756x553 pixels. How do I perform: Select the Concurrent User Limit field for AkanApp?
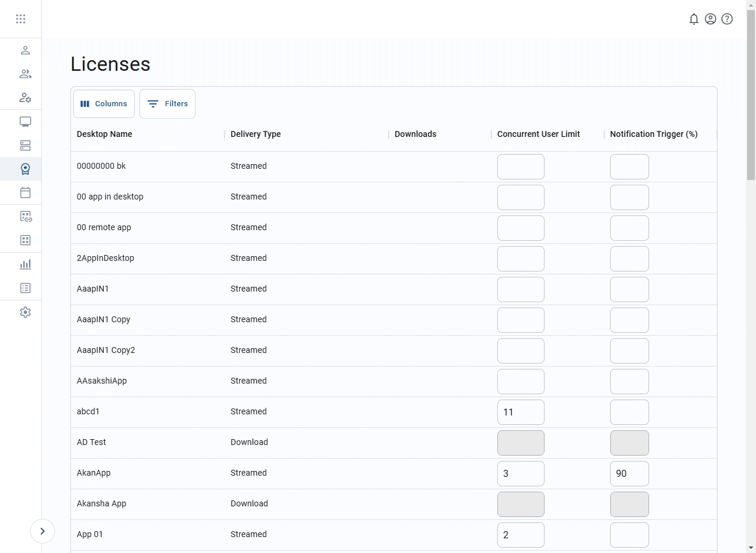click(520, 473)
